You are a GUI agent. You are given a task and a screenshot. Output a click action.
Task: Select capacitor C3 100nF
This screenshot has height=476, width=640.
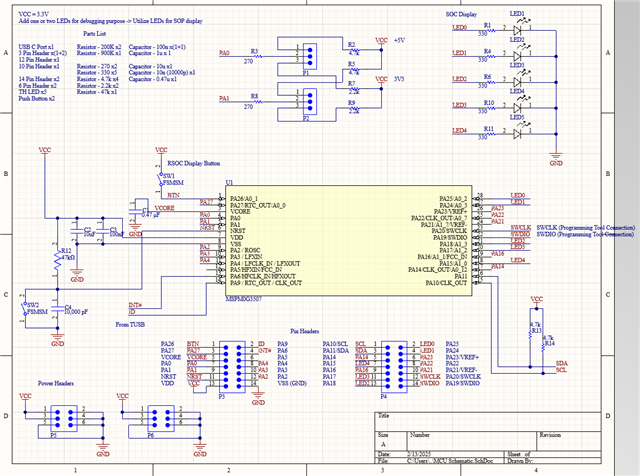[x=103, y=231]
